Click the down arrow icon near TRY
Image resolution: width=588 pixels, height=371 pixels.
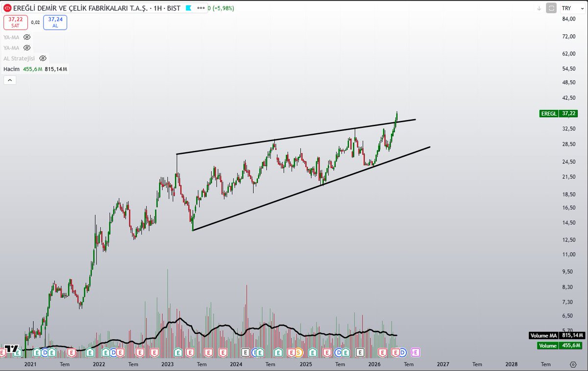539,8
